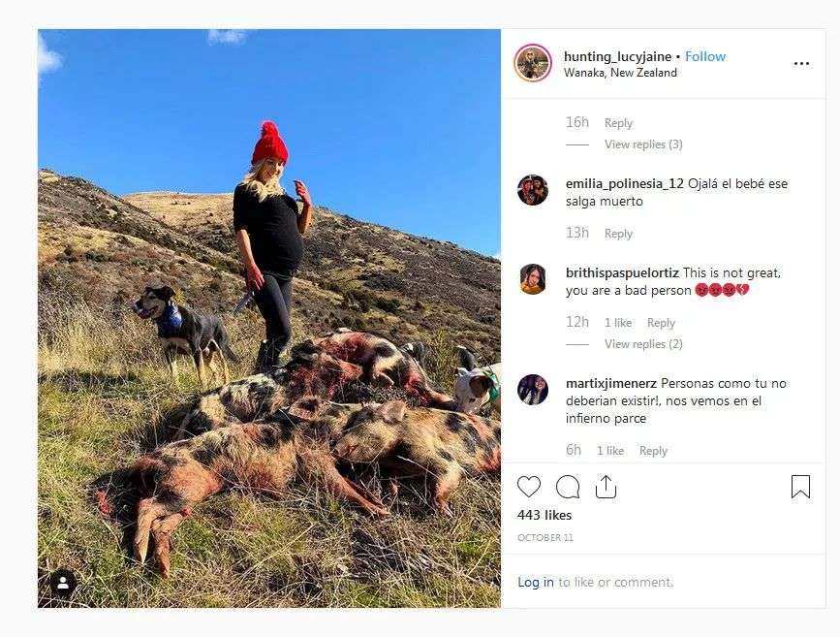840x637 pixels.
Task: Follow hunting_lucyjaine
Action: coord(705,56)
